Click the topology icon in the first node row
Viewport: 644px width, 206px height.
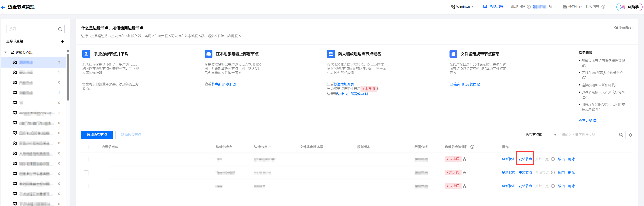click(464, 159)
